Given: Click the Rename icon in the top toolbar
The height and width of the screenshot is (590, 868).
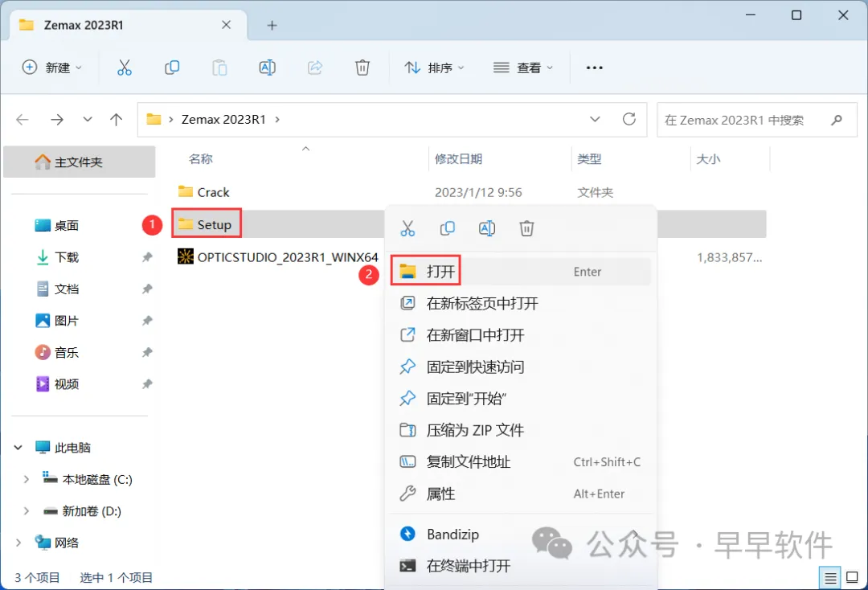Looking at the screenshot, I should pos(268,68).
